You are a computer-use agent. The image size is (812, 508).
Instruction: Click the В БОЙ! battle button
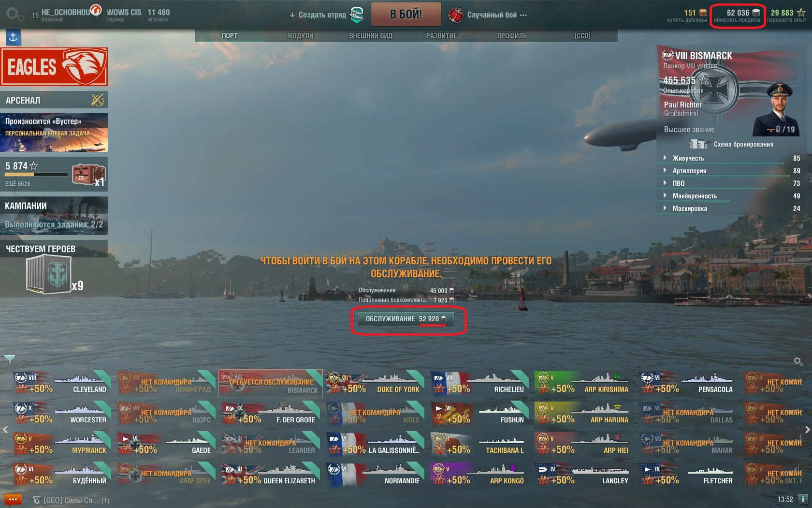pyautogui.click(x=406, y=15)
